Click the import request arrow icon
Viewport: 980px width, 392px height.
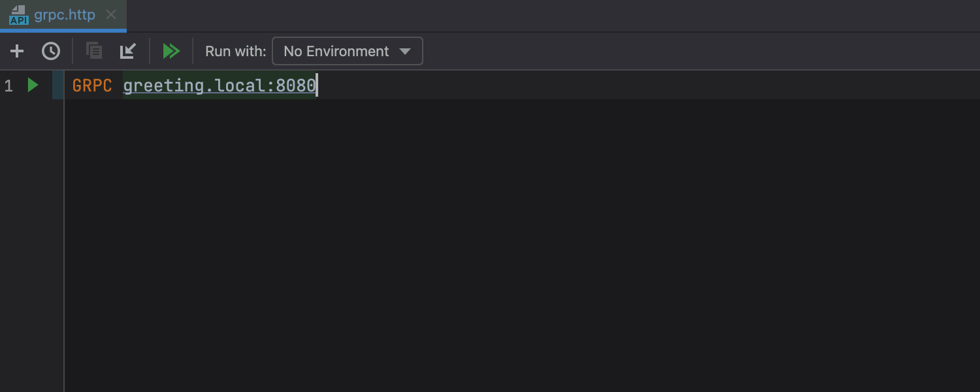coord(128,51)
